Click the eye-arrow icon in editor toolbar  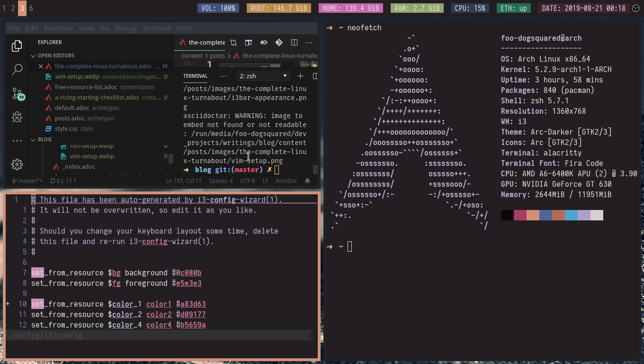point(264,42)
